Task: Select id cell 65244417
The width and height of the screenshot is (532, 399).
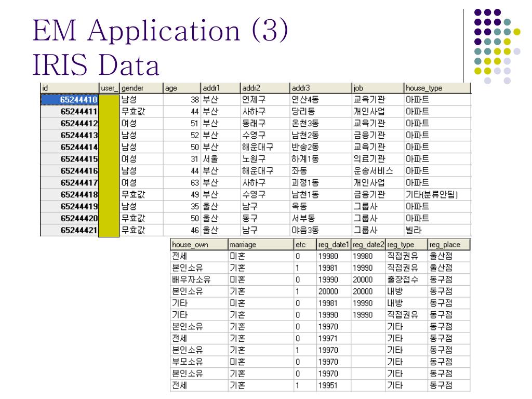Action: 70,183
